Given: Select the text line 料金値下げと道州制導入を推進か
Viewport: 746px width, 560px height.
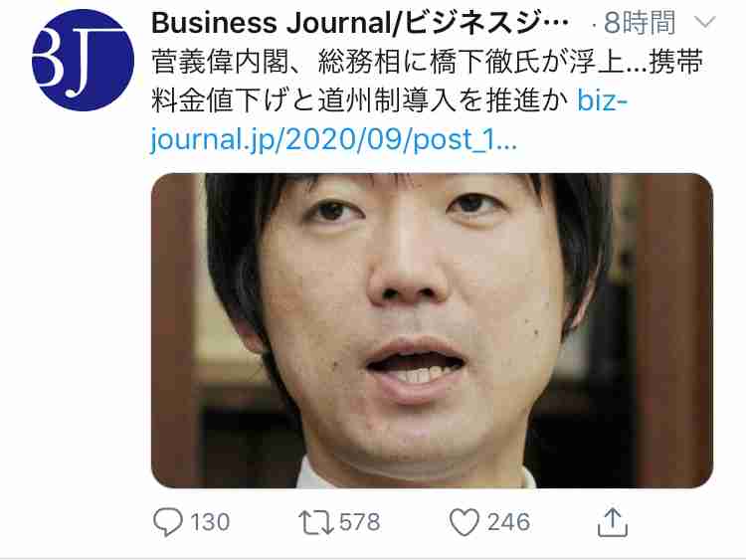Looking at the screenshot, I should coord(360,100).
